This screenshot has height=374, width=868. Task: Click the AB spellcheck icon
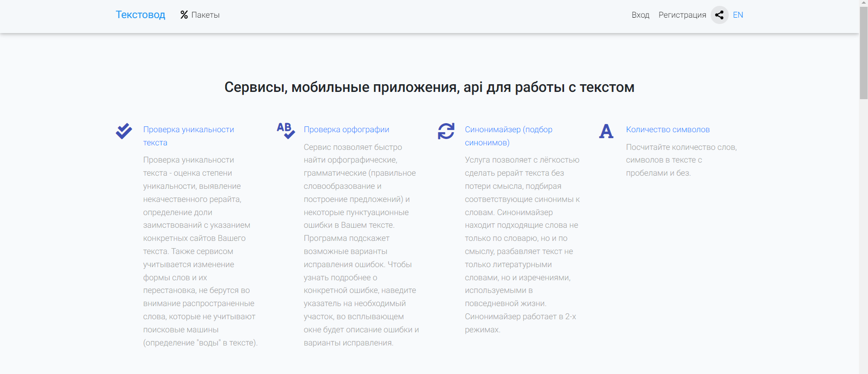coord(286,130)
